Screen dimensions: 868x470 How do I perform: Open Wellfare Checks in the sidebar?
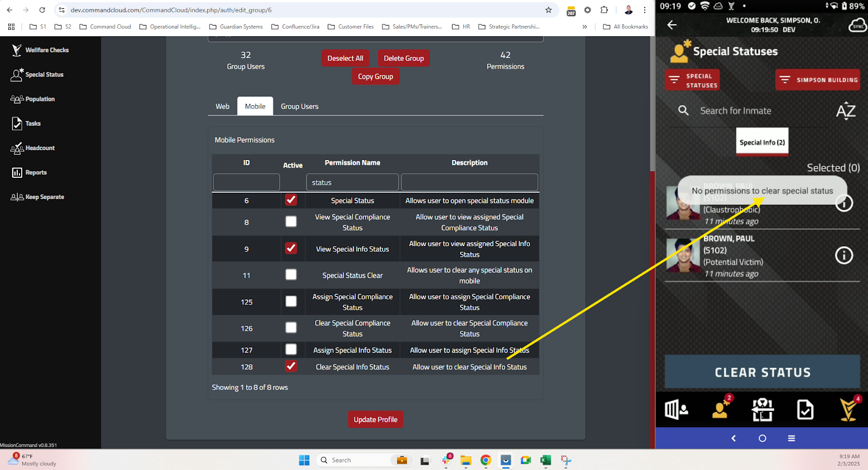click(40, 50)
